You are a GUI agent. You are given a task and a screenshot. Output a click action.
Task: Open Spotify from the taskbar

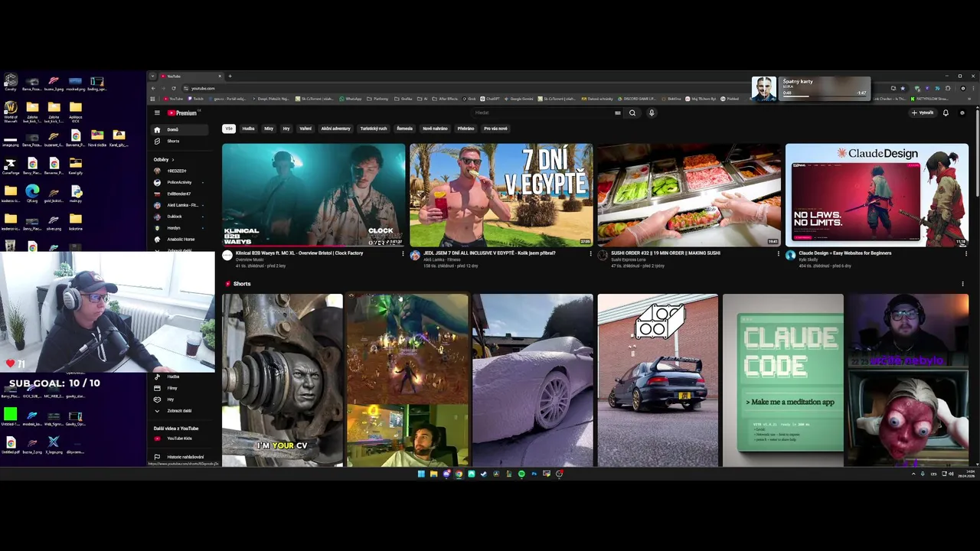[521, 474]
